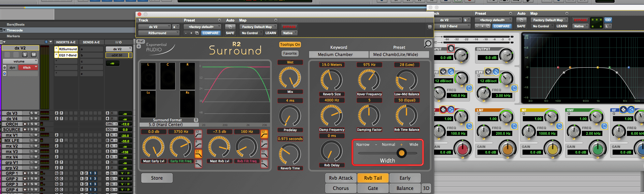Viewport: 644px width, 194px height.
Task: Click the Store button
Action: pos(157,178)
